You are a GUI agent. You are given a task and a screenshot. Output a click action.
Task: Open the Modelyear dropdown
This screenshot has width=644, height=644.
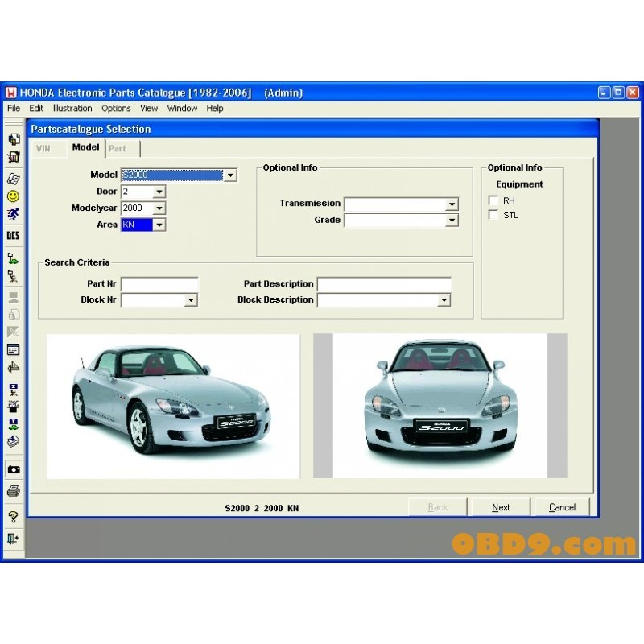159,208
